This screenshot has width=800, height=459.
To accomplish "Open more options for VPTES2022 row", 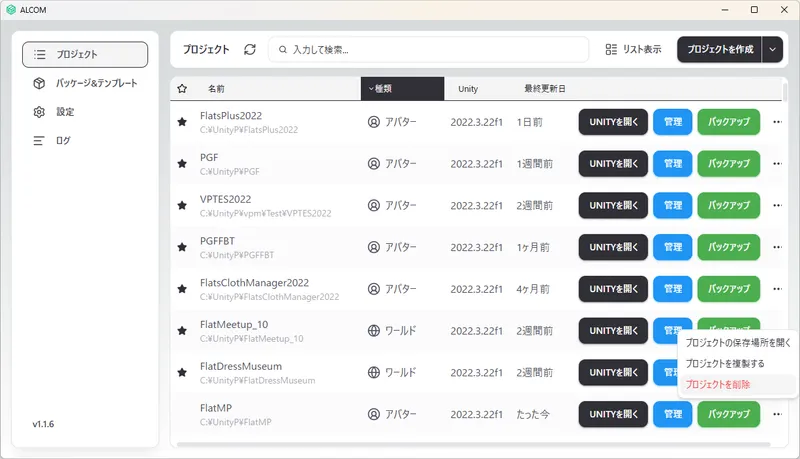I will click(777, 206).
